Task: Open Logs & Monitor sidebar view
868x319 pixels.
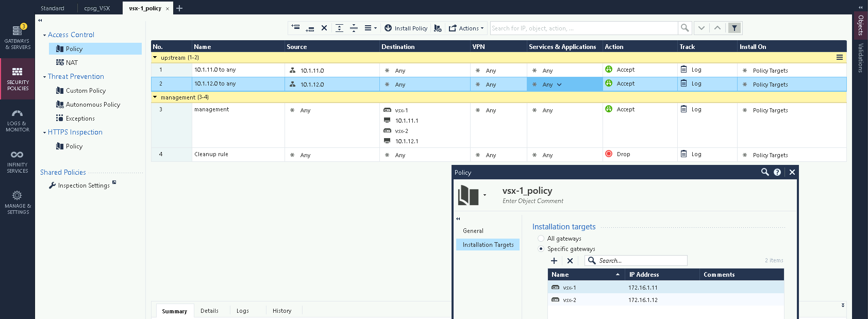Action: click(18, 121)
